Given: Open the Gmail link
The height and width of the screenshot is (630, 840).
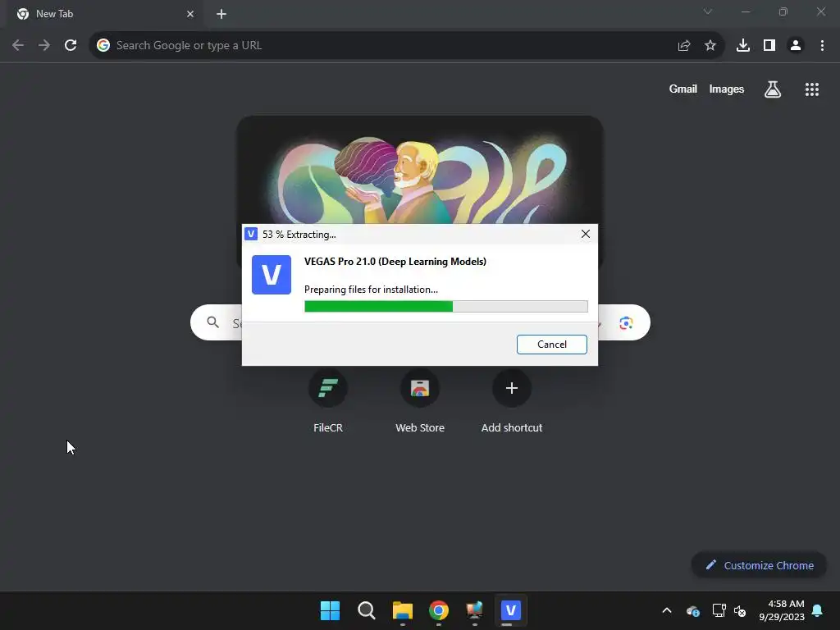Looking at the screenshot, I should click(683, 89).
